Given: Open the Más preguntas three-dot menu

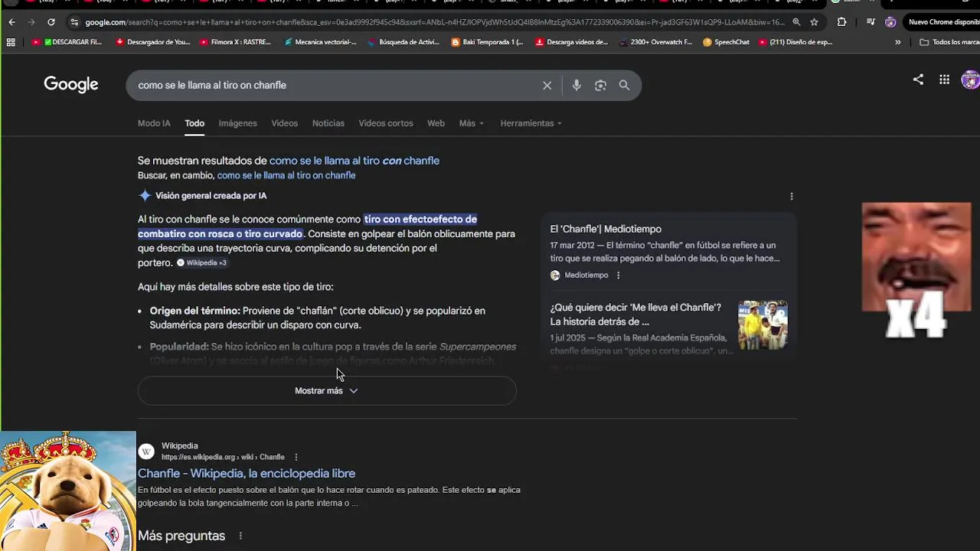Looking at the screenshot, I should (240, 536).
